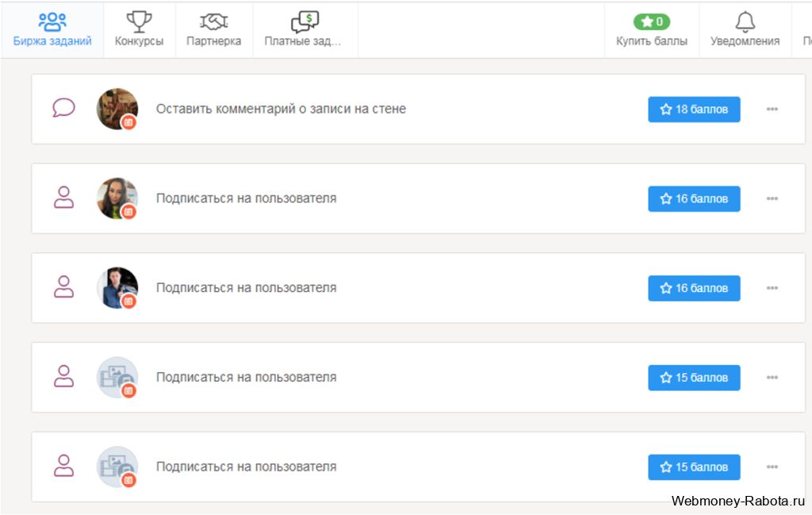Click 'Оставить комментарий о записи на стене' text
The image size is (812, 515).
click(282, 109)
